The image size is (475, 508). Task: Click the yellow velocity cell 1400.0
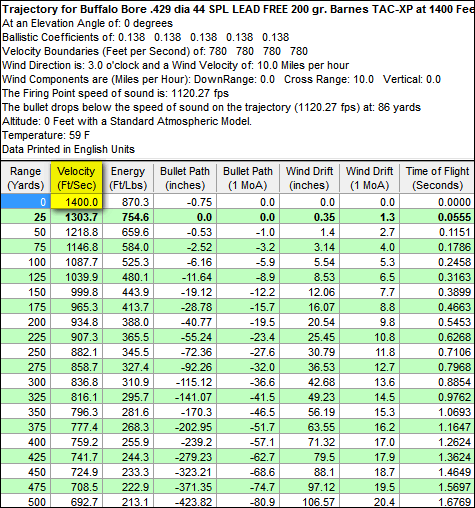76,202
